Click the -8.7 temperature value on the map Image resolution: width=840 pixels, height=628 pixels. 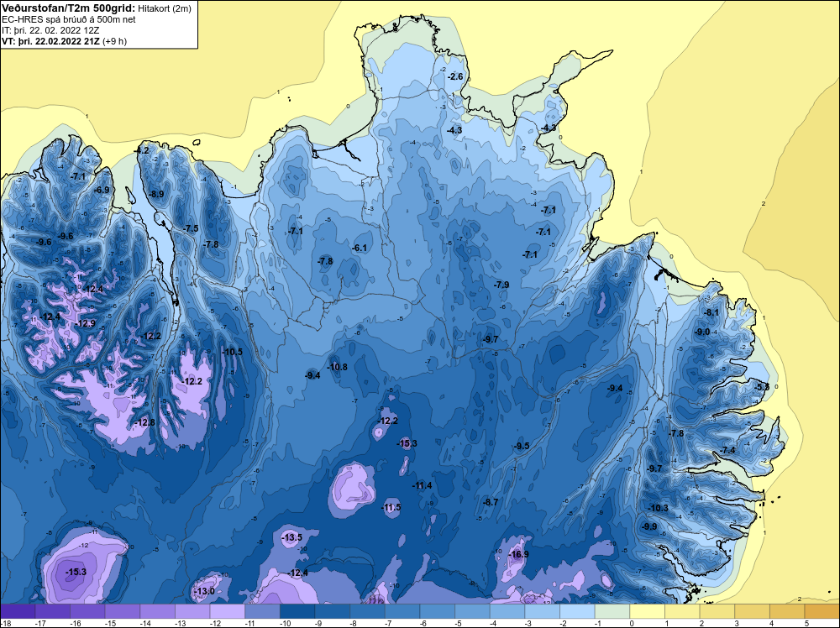click(491, 502)
